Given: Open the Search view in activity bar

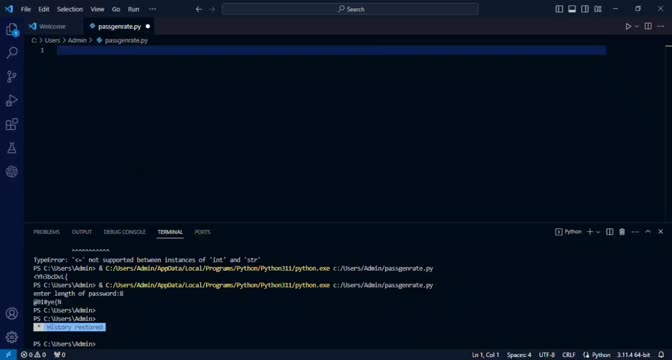Looking at the screenshot, I should point(12,53).
